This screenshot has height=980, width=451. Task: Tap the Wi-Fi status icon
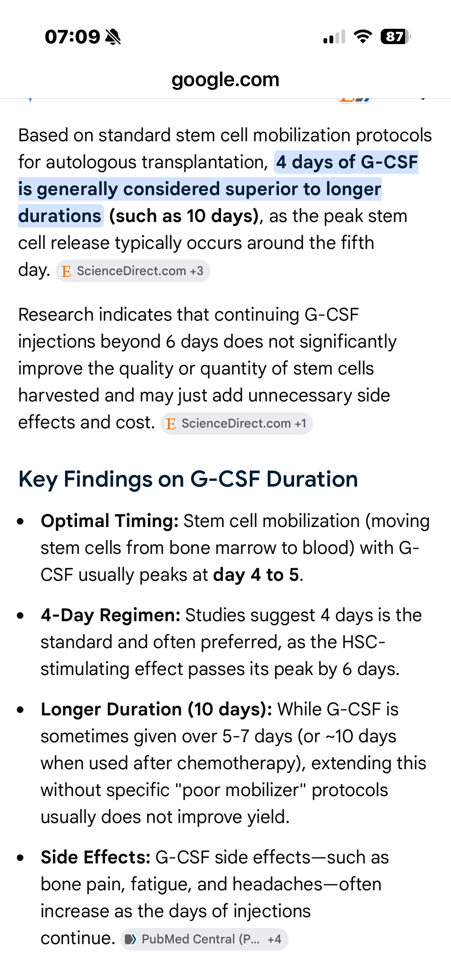point(363,37)
